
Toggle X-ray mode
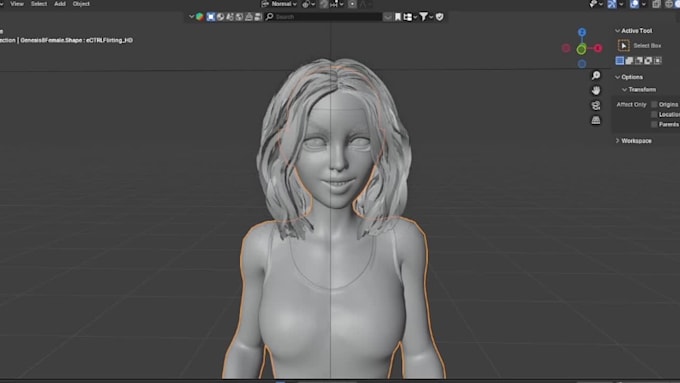[x=657, y=4]
